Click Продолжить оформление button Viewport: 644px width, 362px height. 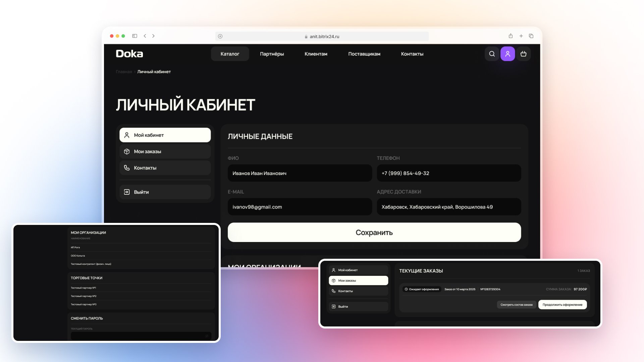point(562,305)
